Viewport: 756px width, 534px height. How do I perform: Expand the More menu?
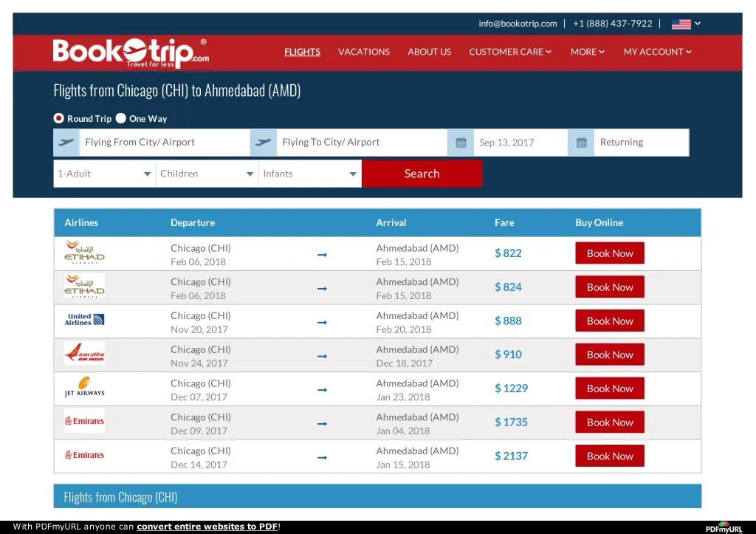[x=587, y=52]
